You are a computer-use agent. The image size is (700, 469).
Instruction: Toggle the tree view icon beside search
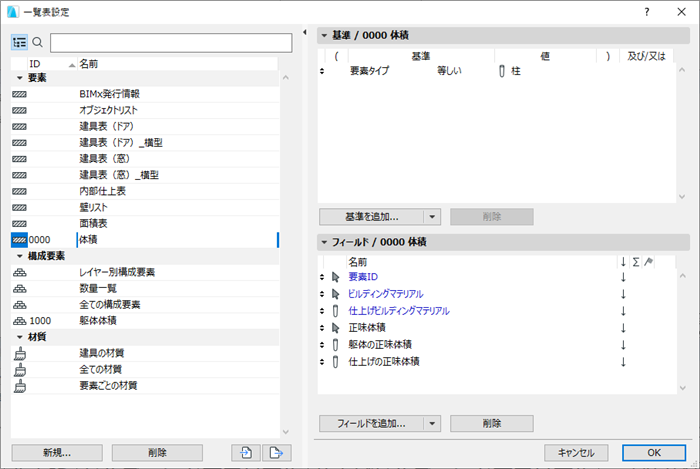click(19, 42)
